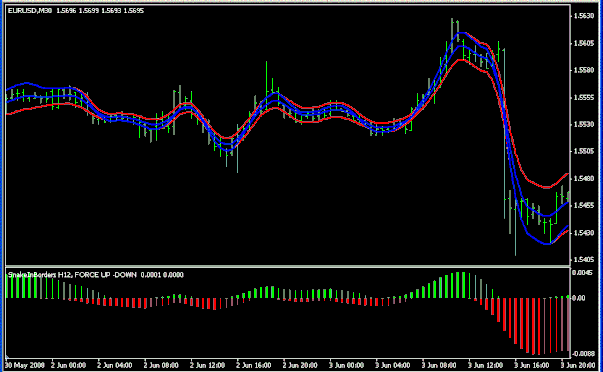Select the 3 Jun 00:00 time label
Screen dimensions: 603x372
click(346, 365)
